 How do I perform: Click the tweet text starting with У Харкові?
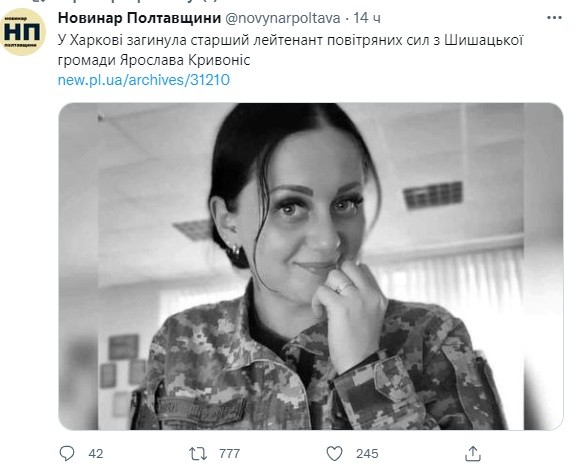(290, 50)
